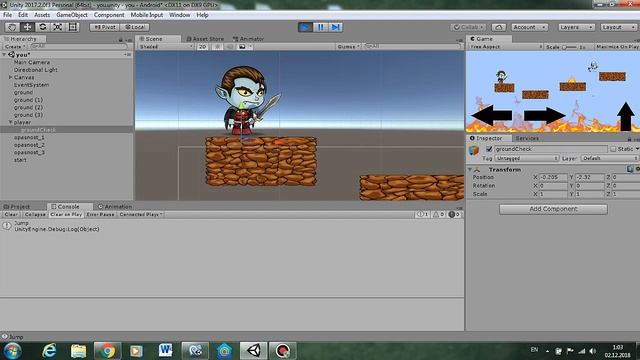Open the Assets menu
Viewport: 640px width, 360px height.
[x=42, y=15]
